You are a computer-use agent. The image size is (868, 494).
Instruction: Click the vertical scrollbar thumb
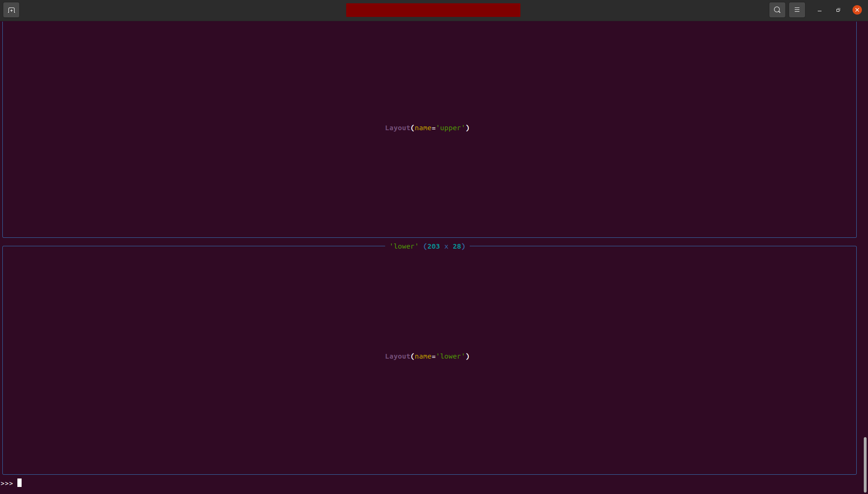click(865, 464)
